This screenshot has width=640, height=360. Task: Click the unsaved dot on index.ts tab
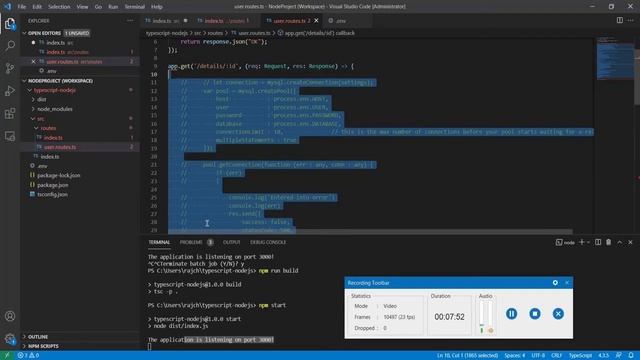pos(185,20)
